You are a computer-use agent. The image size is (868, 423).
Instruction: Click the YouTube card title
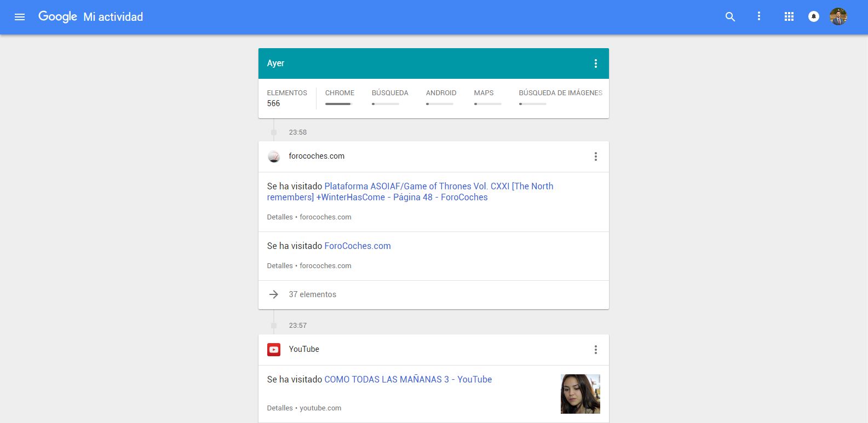click(x=304, y=349)
